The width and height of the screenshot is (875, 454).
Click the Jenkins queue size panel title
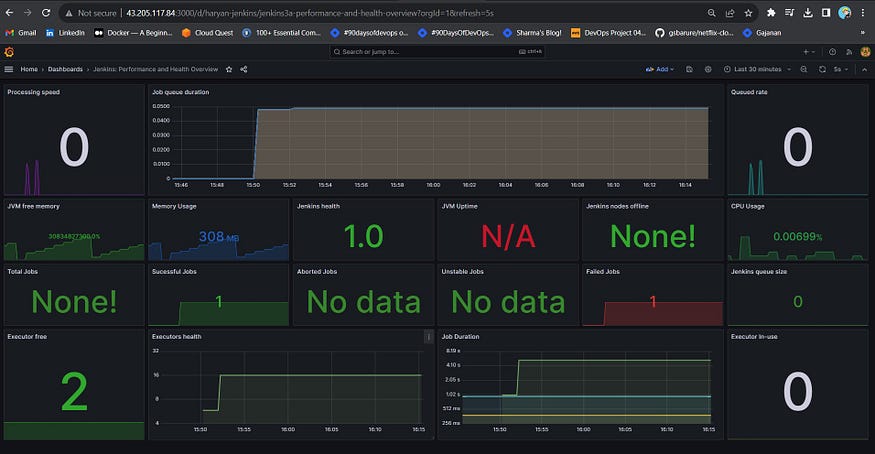tap(759, 272)
